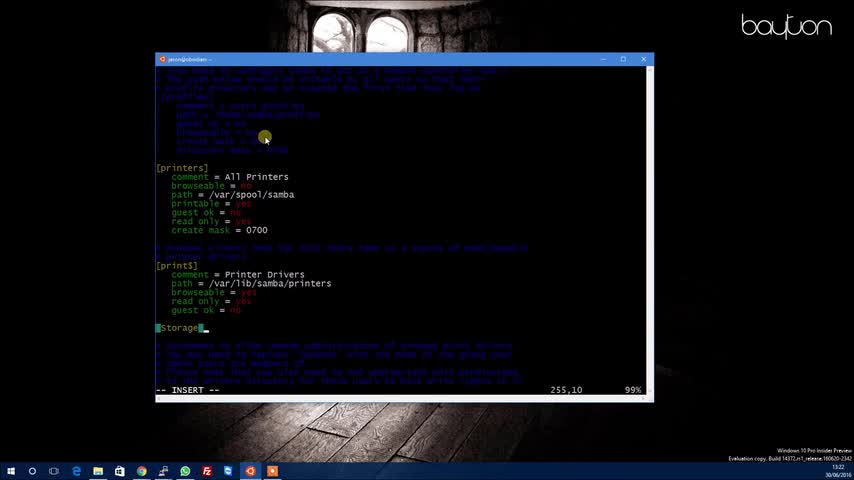854x480 pixels.
Task: Click the 'comment = Printer Drivers' line
Action: 238,275
